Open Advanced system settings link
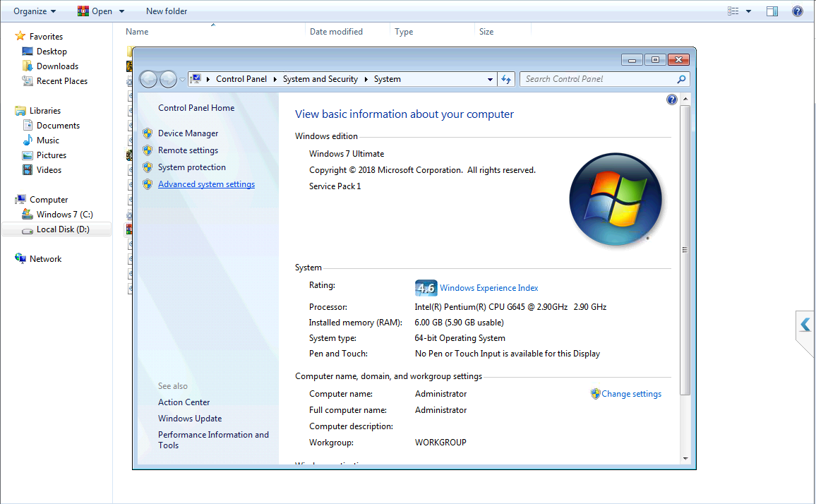816x504 pixels. [206, 184]
